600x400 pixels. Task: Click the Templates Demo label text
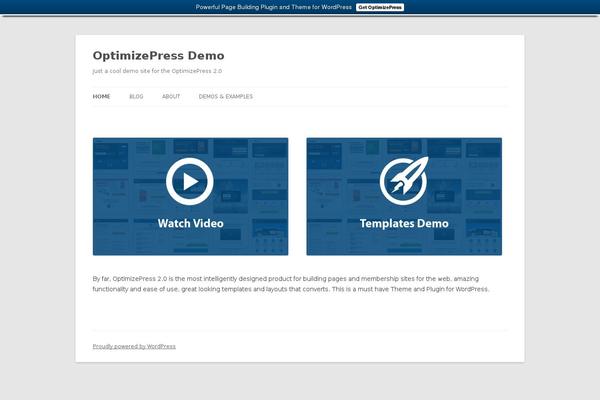coord(404,224)
